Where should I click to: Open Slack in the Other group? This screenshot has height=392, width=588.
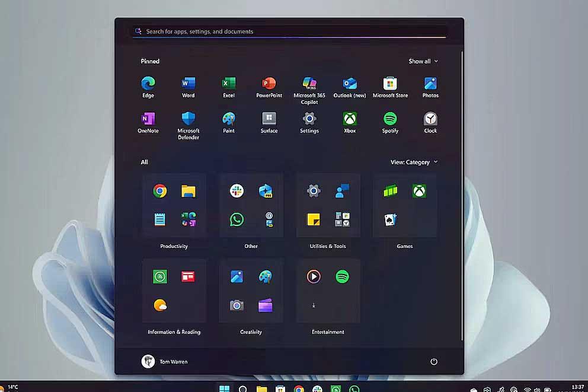pyautogui.click(x=237, y=191)
